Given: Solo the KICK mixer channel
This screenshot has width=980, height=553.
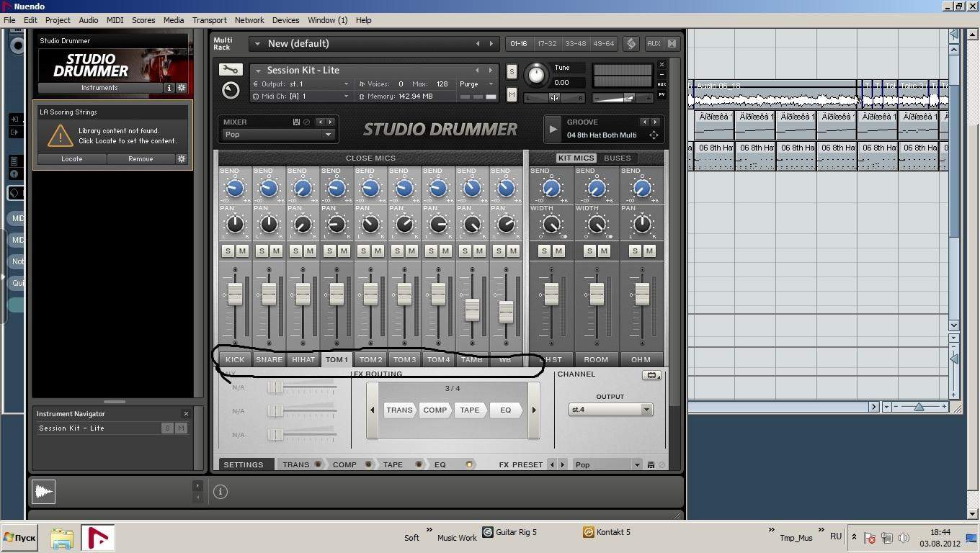Looking at the screenshot, I should (x=228, y=251).
